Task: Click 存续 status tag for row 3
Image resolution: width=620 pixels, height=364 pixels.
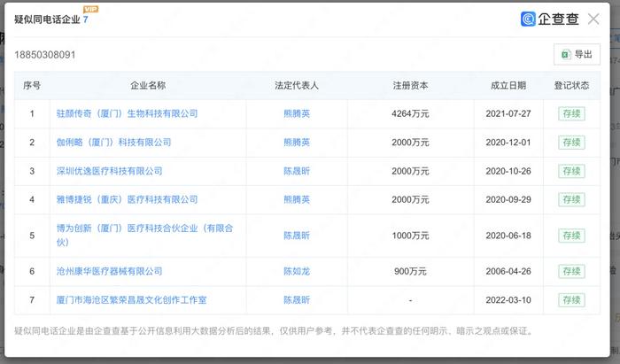Action: click(572, 171)
